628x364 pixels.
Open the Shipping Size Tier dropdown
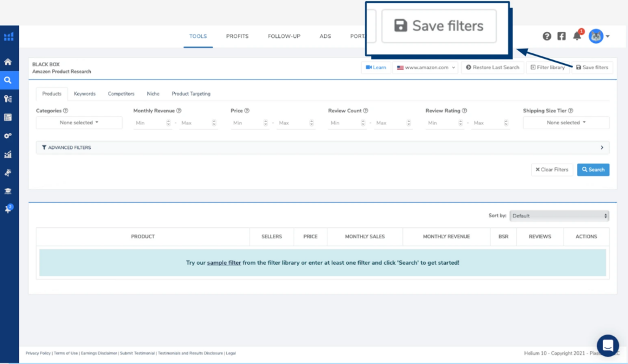(565, 123)
